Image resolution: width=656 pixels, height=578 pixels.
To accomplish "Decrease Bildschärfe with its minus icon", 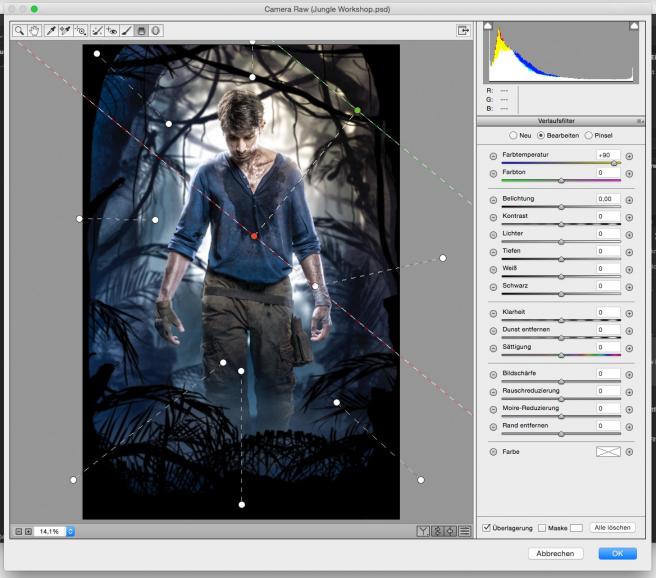I will click(493, 375).
